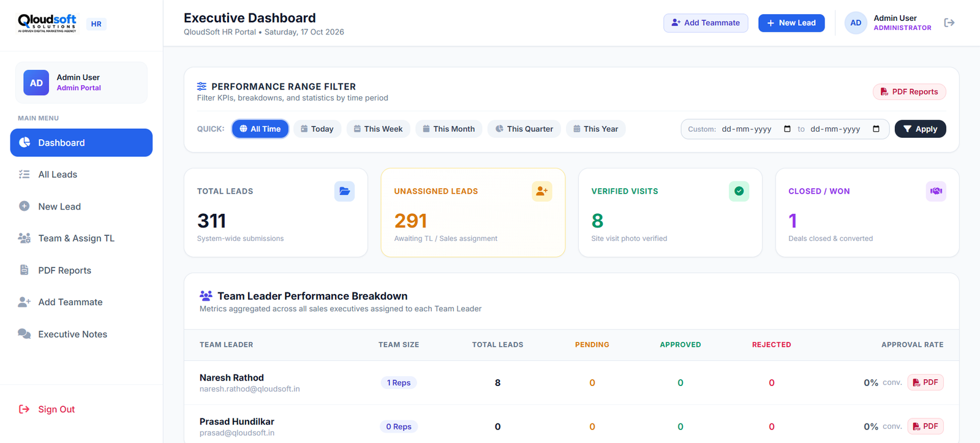Click the custom end date input field
This screenshot has height=443, width=980.
pyautogui.click(x=845, y=129)
